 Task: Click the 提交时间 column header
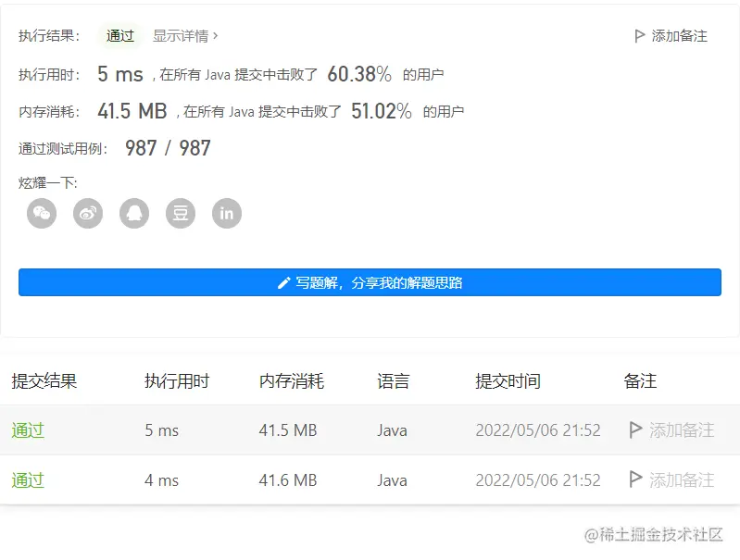point(508,381)
